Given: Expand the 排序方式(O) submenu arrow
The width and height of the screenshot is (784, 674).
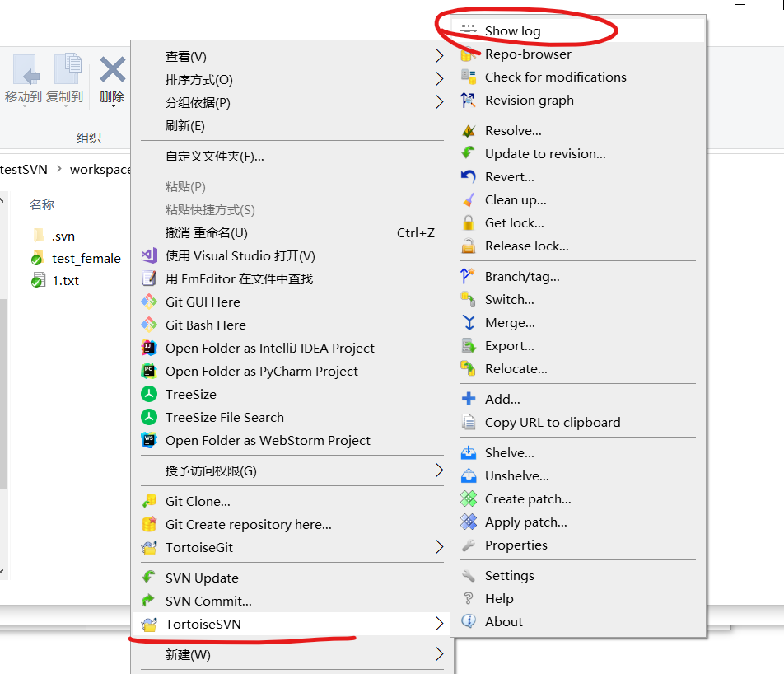Looking at the screenshot, I should point(439,79).
